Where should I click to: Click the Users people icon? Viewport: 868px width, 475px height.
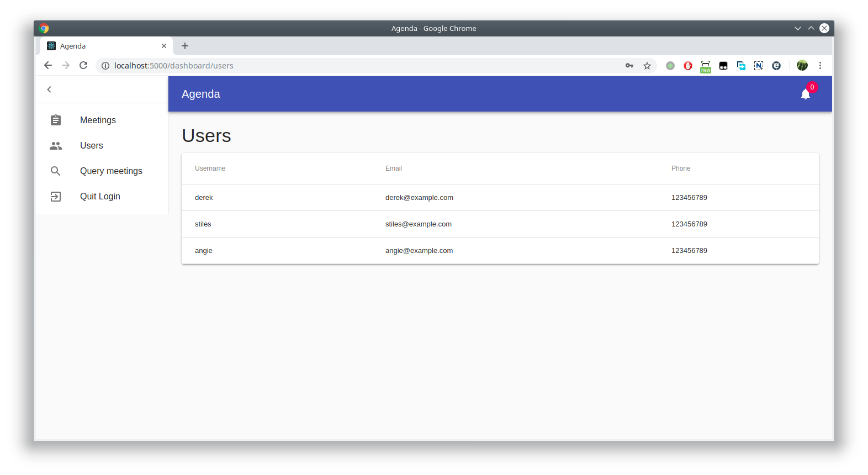click(56, 146)
